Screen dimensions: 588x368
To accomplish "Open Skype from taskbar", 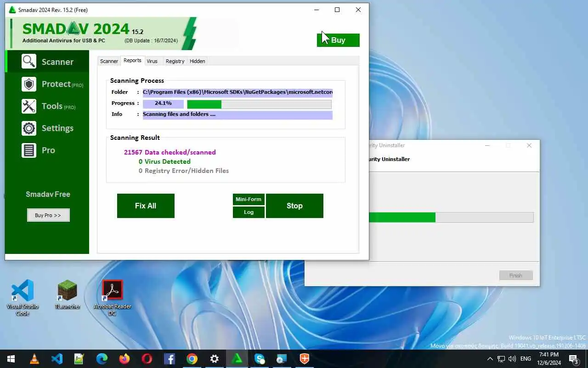I will pos(260,359).
